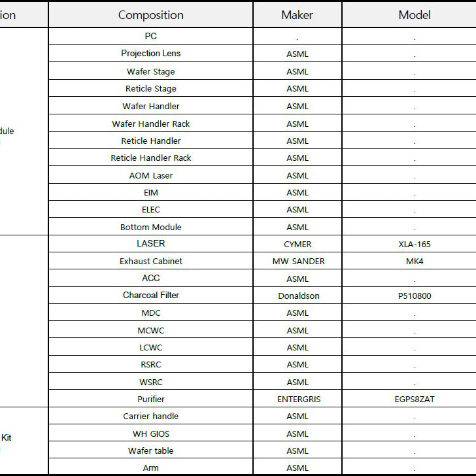Select the EGPS8ZAT model cell

(x=415, y=399)
